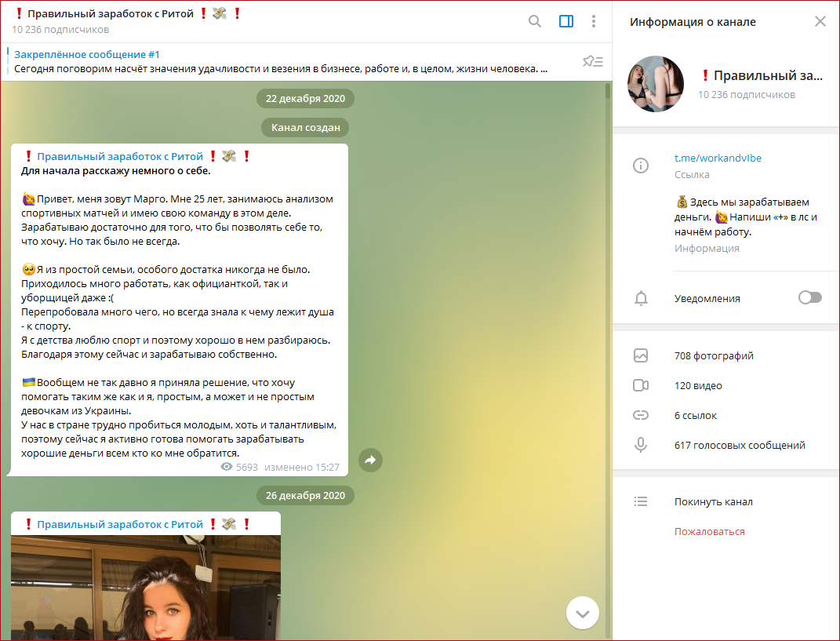
Task: Click the Пожаловаться report link
Action: point(709,531)
